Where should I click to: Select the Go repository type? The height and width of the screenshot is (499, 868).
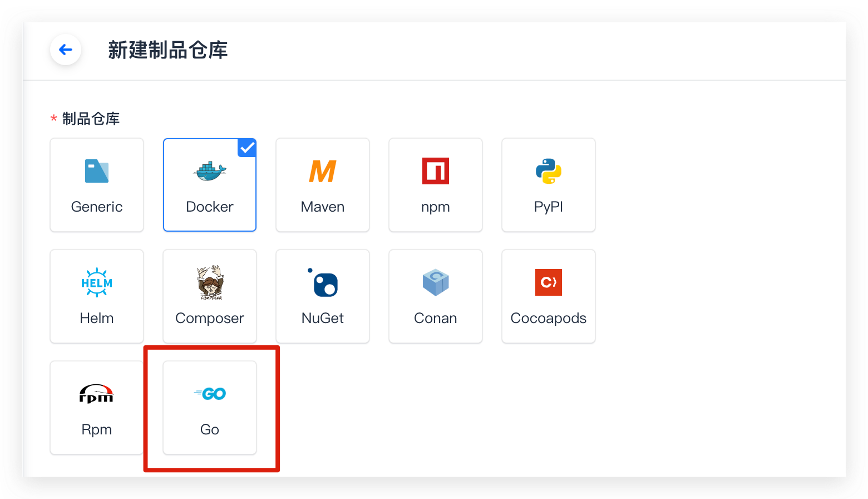(x=210, y=408)
